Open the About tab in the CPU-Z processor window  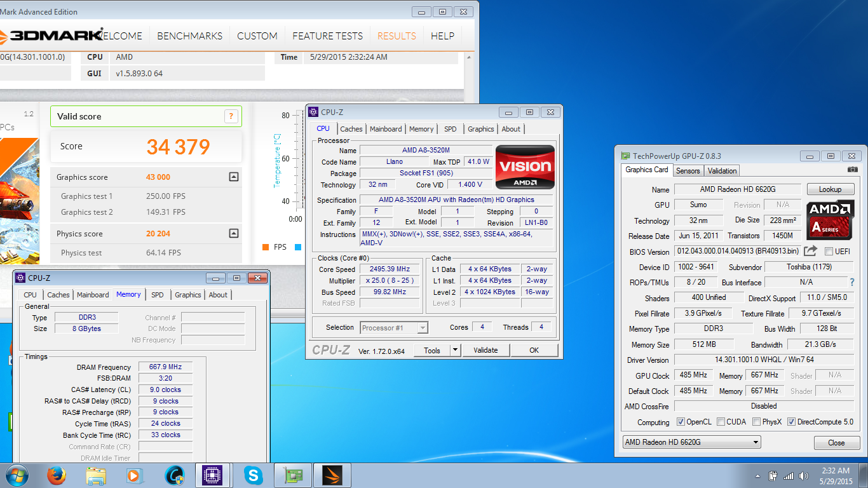tap(511, 129)
